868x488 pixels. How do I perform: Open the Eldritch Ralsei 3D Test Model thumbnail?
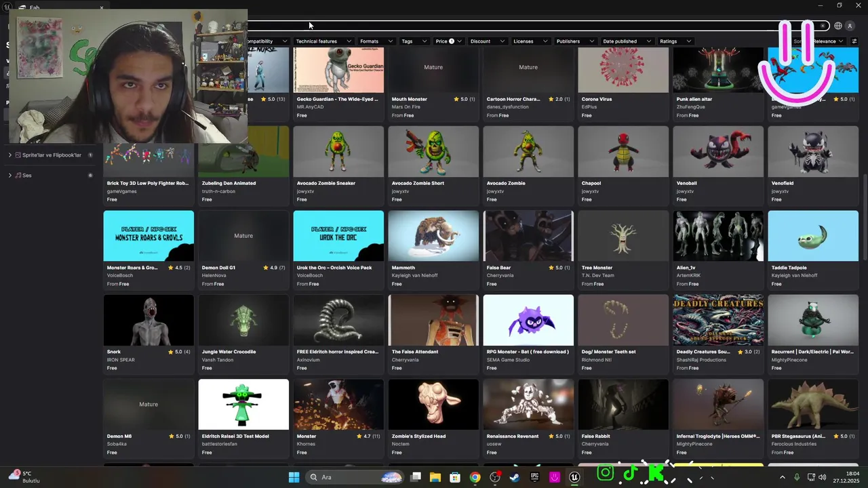click(x=243, y=404)
